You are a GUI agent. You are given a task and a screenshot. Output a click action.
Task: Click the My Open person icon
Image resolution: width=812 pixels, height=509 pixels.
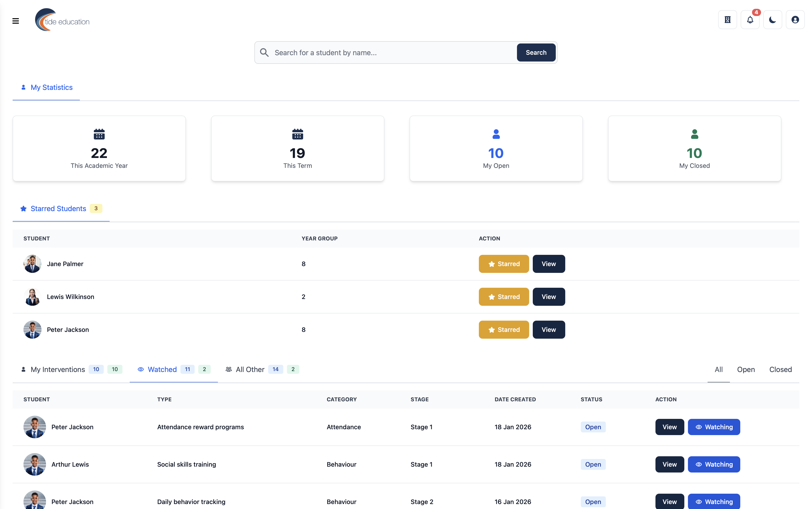[x=496, y=134]
